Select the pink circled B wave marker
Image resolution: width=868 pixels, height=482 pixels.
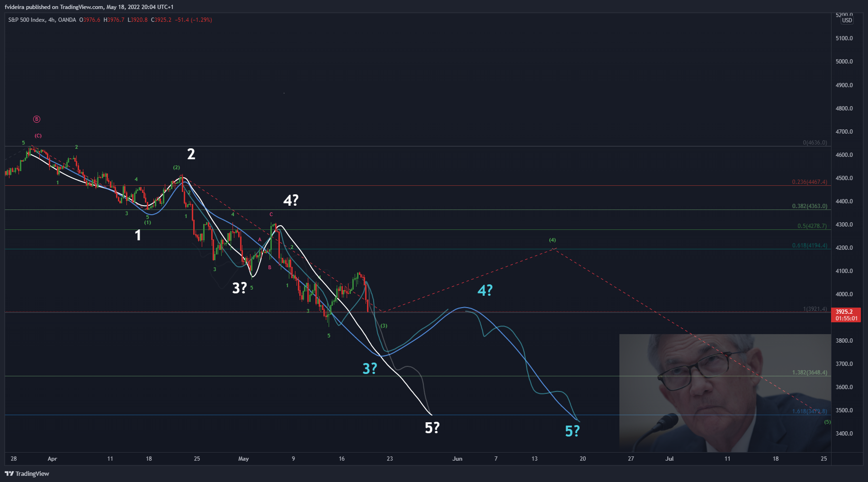coord(36,119)
